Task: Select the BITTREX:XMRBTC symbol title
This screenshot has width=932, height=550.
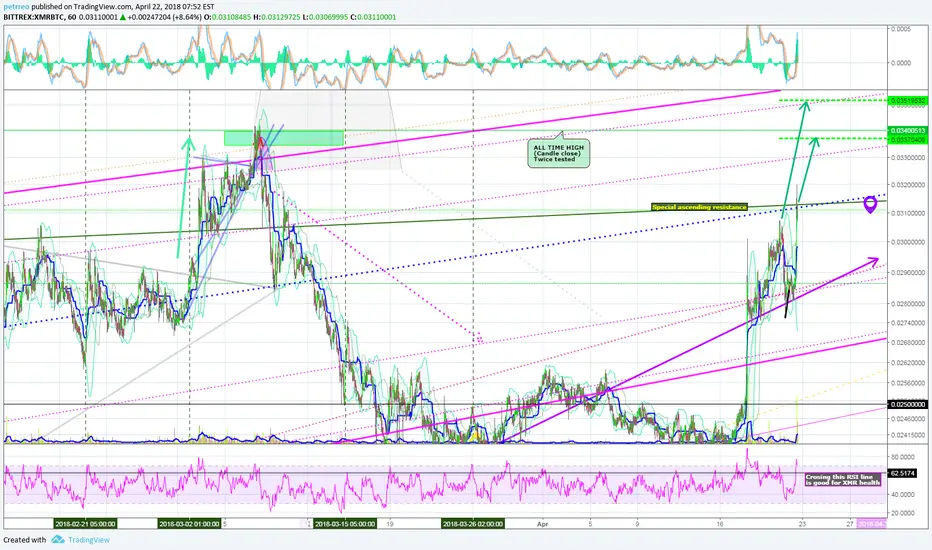Action: click(33, 17)
